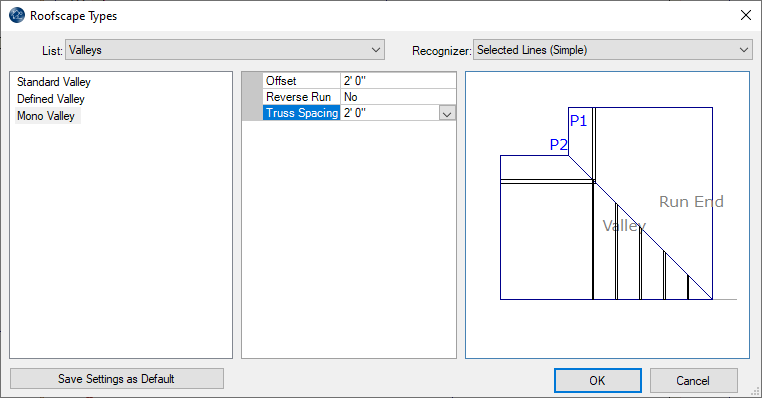
Task: Click the P1 point label in preview
Action: [x=578, y=121]
